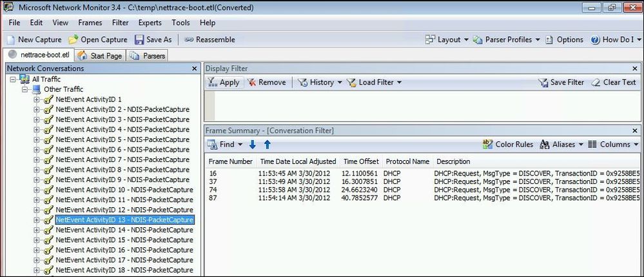This screenshot has width=644, height=277.
Task: Click Load Filter icon
Action: click(351, 82)
